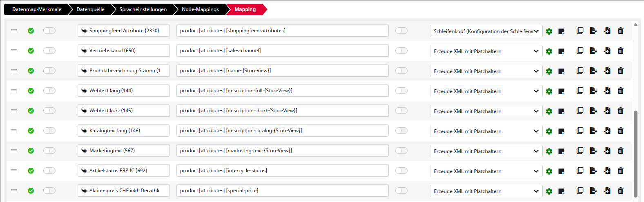Delete the Aktionspreis CHF mapping row
Viewport: 644px width, 202px height.
[x=621, y=191]
